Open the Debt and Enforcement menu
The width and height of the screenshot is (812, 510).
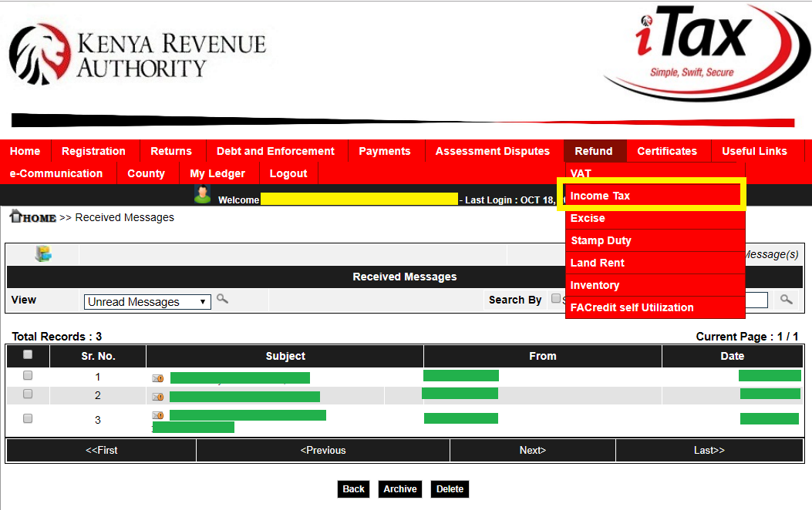pyautogui.click(x=275, y=151)
